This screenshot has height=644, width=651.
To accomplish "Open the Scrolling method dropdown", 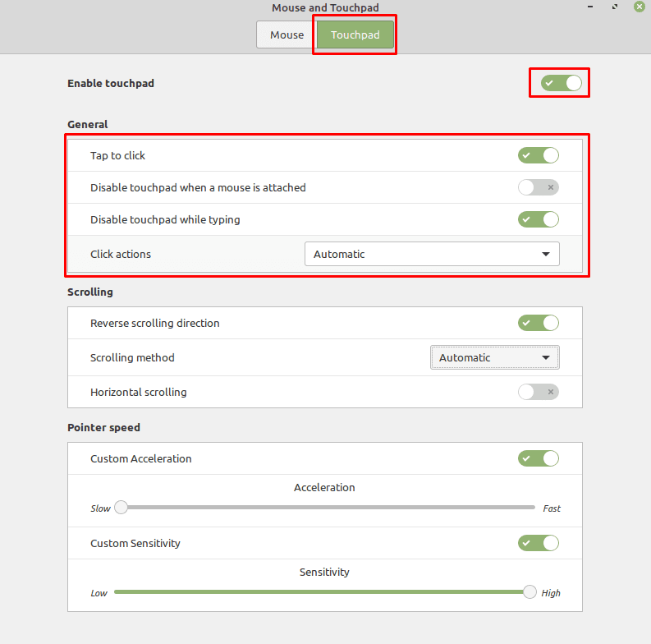I will (x=494, y=357).
